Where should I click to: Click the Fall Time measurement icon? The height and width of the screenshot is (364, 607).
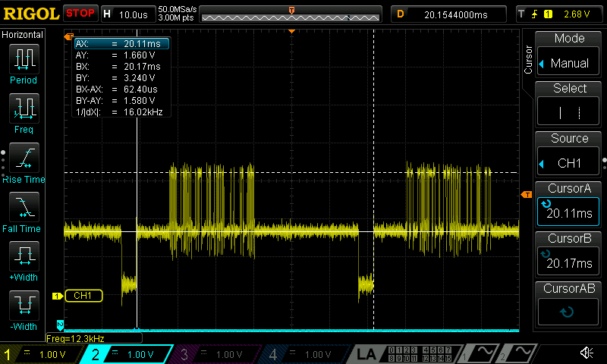[x=24, y=212]
